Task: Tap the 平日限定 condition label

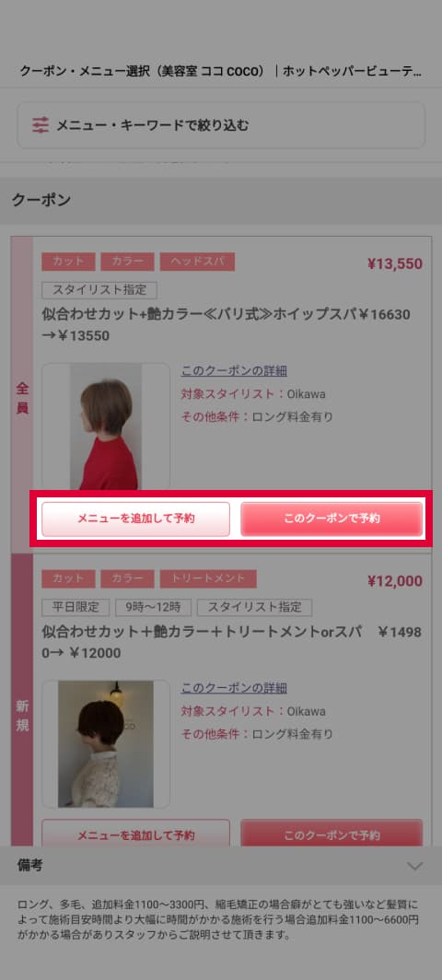Action: (76, 607)
